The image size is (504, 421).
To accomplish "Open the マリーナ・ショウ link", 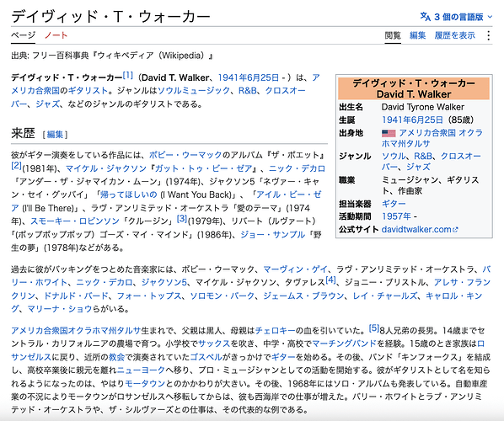I will tap(60, 309).
